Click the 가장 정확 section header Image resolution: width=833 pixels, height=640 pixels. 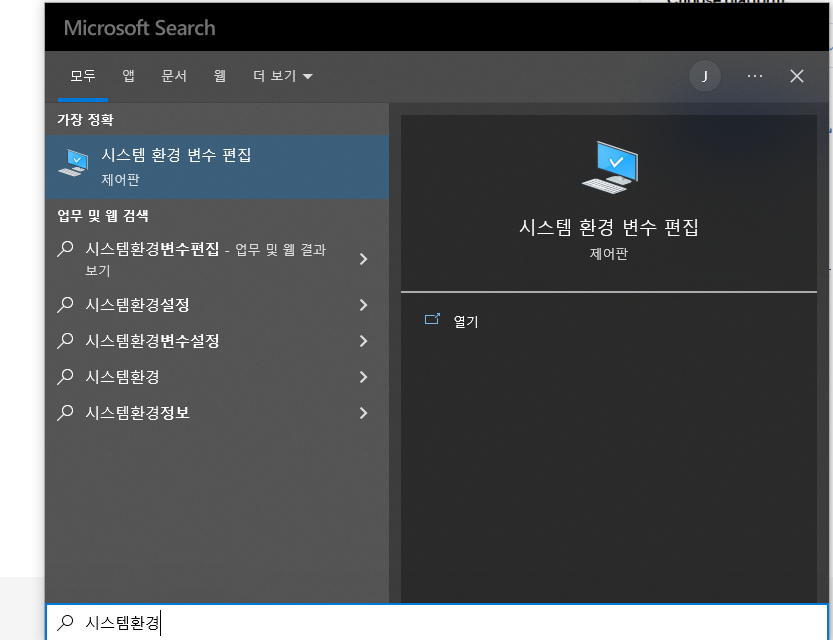click(x=85, y=120)
